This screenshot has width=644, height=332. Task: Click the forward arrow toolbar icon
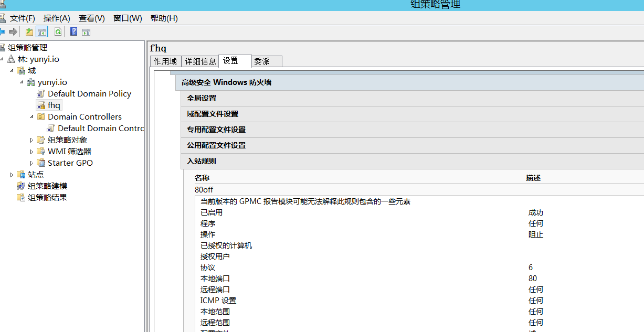[x=13, y=32]
